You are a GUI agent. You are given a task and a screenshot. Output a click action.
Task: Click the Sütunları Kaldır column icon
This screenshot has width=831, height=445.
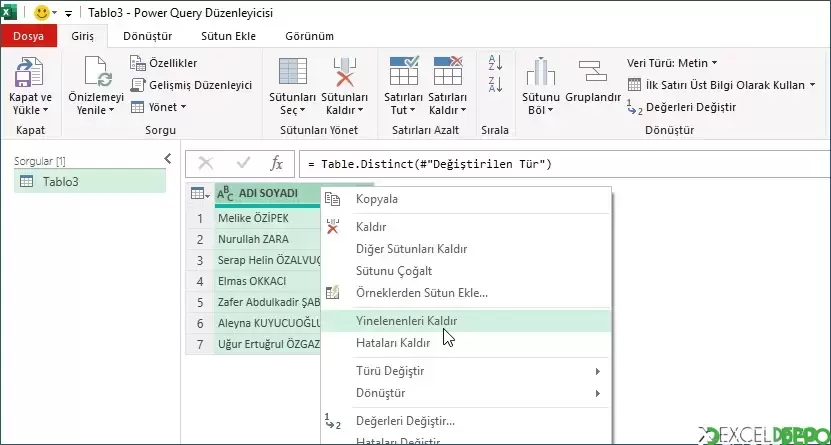pyautogui.click(x=344, y=72)
